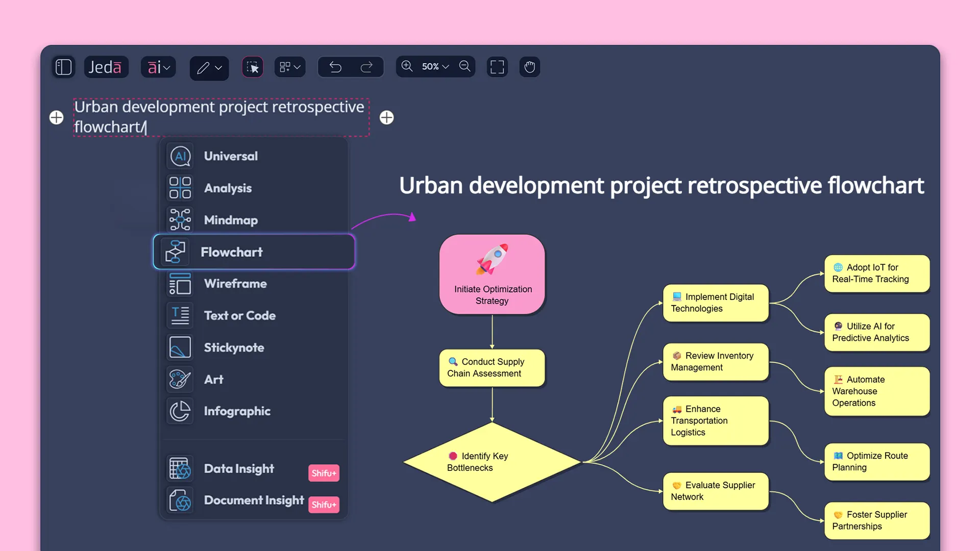The height and width of the screenshot is (551, 980).
Task: Select Flowchart from the AI menu
Action: pyautogui.click(x=231, y=252)
